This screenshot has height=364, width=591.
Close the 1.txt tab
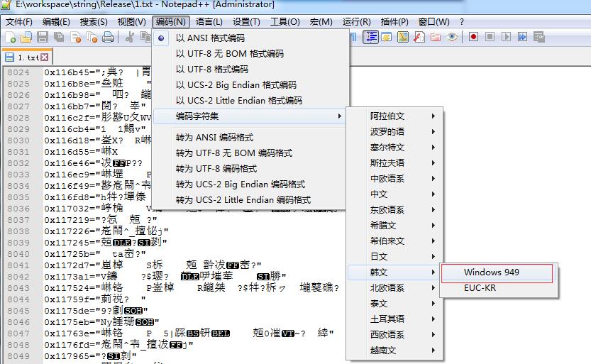point(45,57)
